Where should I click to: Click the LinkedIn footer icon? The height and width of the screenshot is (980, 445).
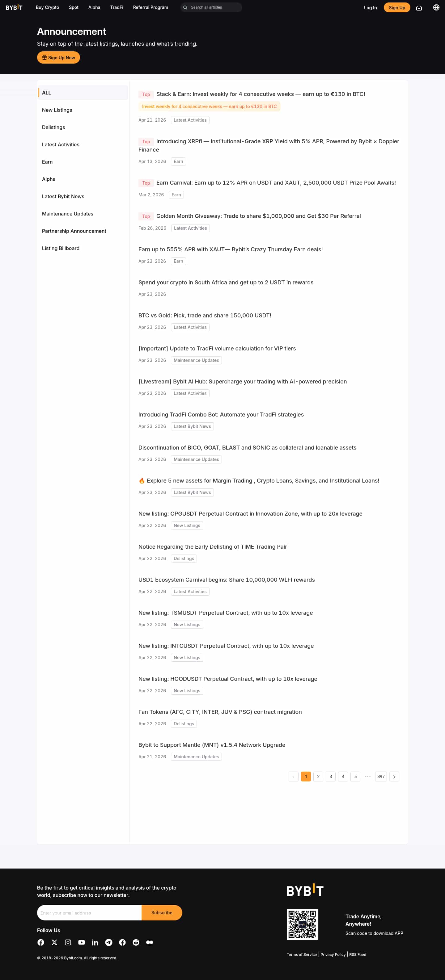pyautogui.click(x=95, y=942)
